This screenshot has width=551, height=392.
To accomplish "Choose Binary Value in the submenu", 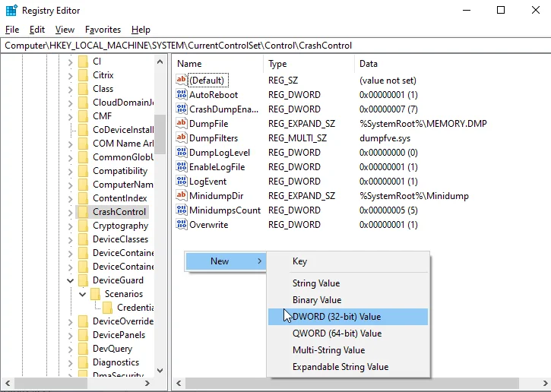I will pos(348,300).
